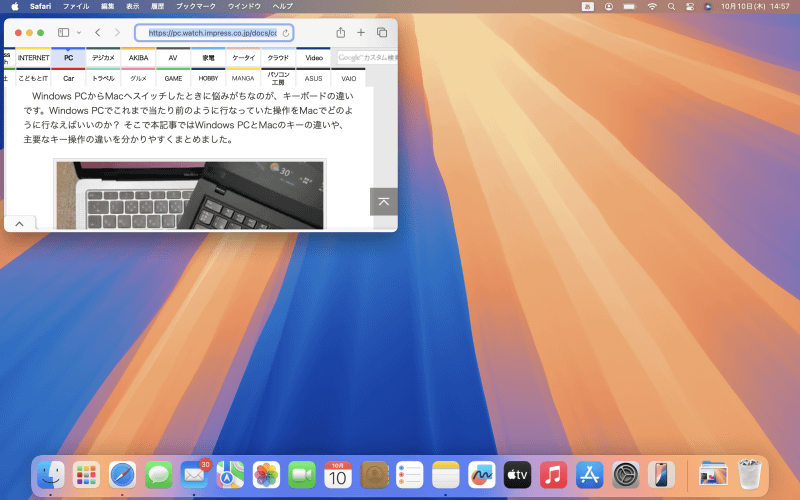800x500 pixels.
Task: Open Apple TV from the Dock
Action: point(517,475)
